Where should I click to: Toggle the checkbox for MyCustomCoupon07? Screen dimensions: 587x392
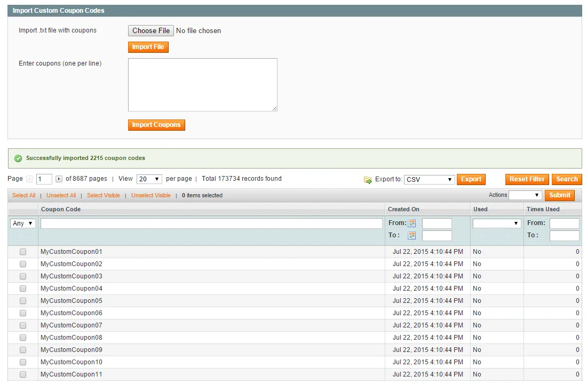pyautogui.click(x=23, y=325)
